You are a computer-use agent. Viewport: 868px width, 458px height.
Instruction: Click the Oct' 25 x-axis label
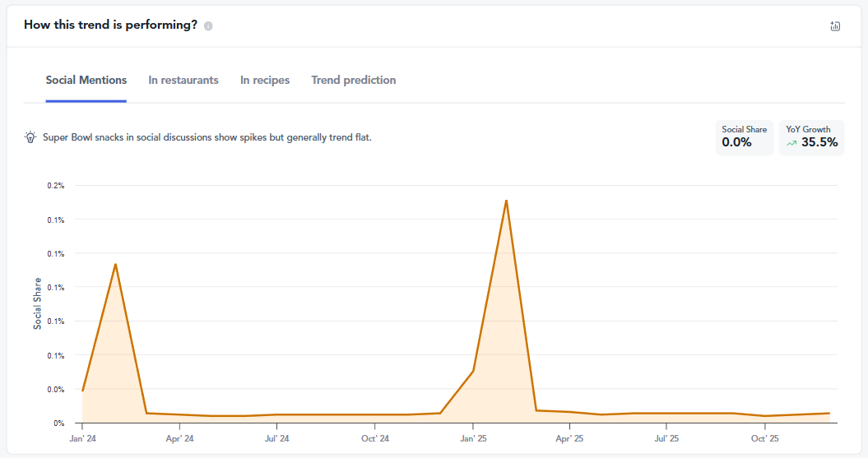click(764, 440)
